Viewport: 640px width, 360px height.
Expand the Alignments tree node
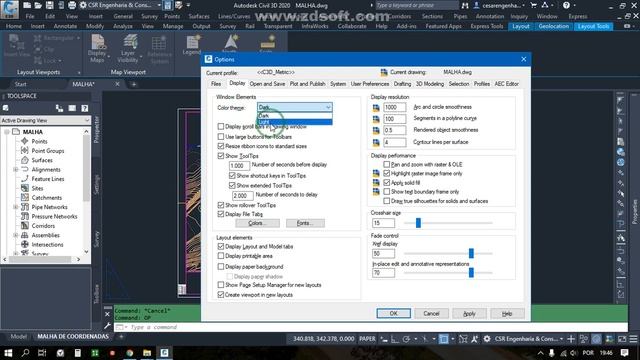[16, 169]
